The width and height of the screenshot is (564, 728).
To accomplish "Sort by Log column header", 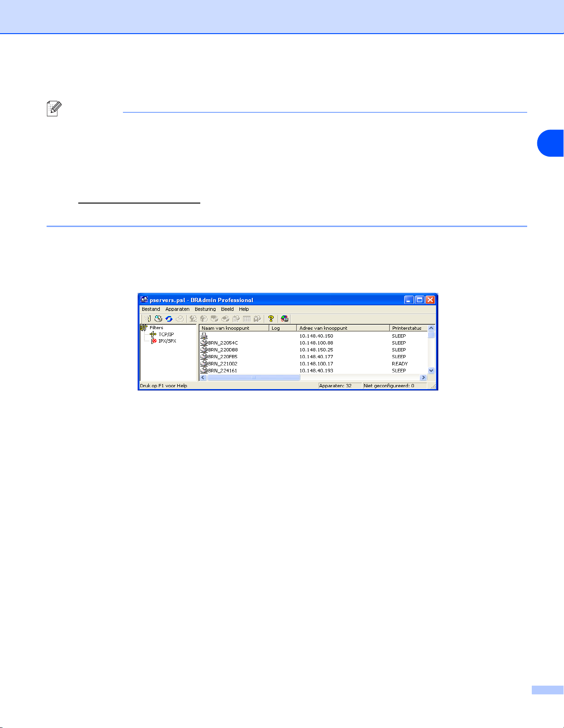I will click(x=283, y=328).
